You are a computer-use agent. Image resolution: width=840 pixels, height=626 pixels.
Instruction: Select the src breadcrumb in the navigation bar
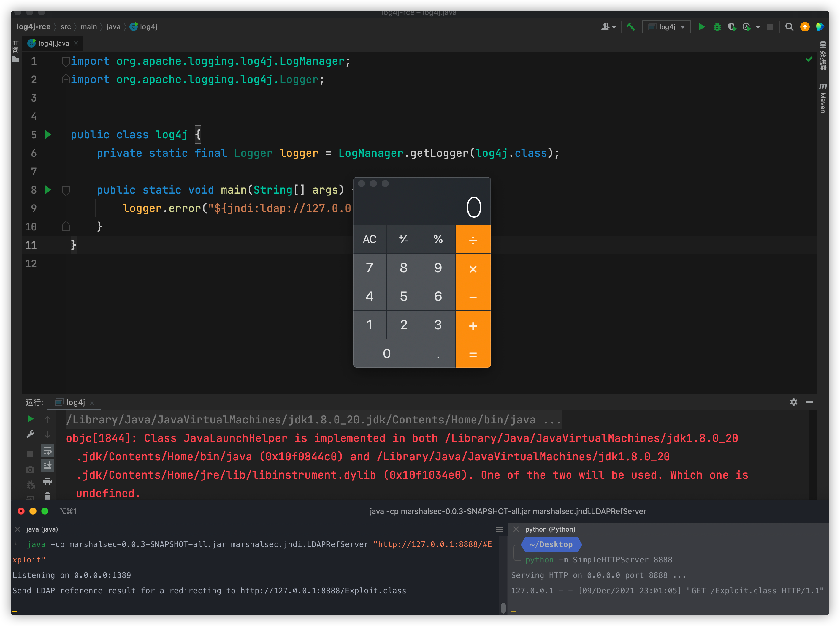tap(66, 26)
